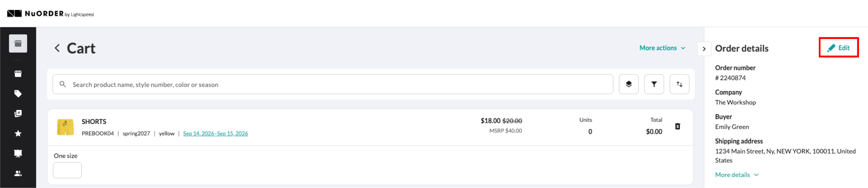Go back using the Cart arrow

pyautogui.click(x=57, y=48)
